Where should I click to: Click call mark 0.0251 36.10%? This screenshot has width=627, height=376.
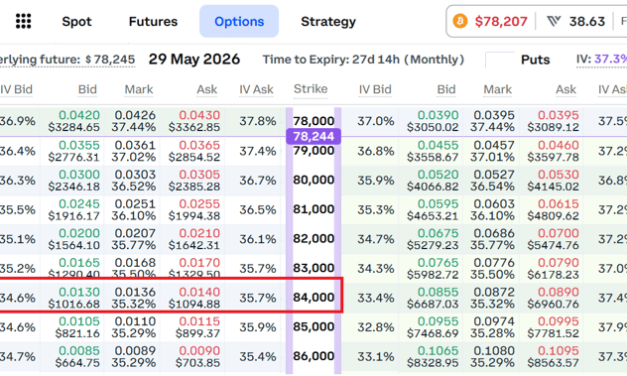pos(134,210)
